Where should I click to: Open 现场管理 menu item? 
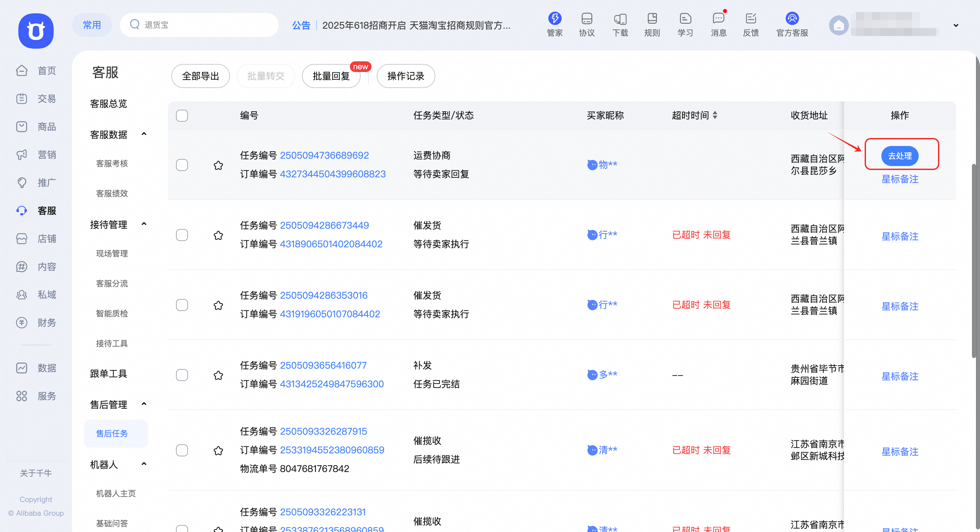click(x=112, y=253)
